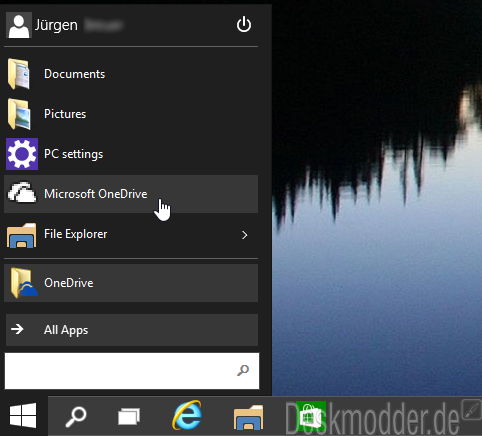Click the Microsoft OneDrive cloud icon
The width and height of the screenshot is (482, 436).
click(x=22, y=193)
